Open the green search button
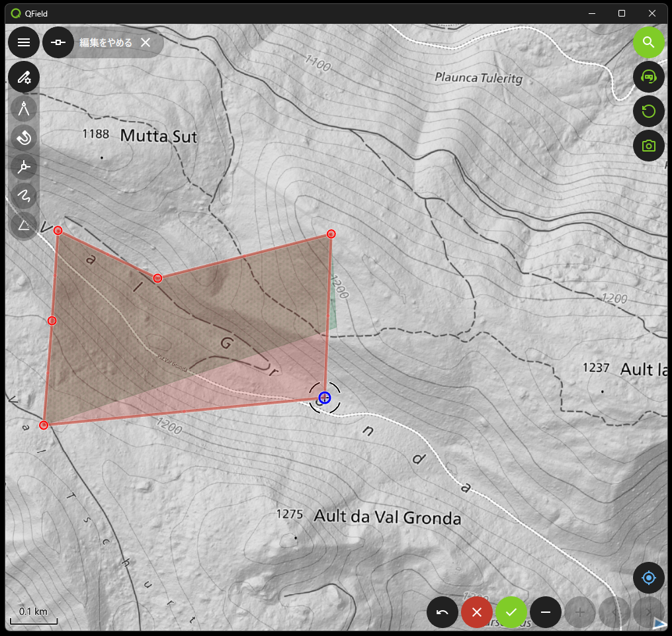672x636 pixels. tap(648, 42)
